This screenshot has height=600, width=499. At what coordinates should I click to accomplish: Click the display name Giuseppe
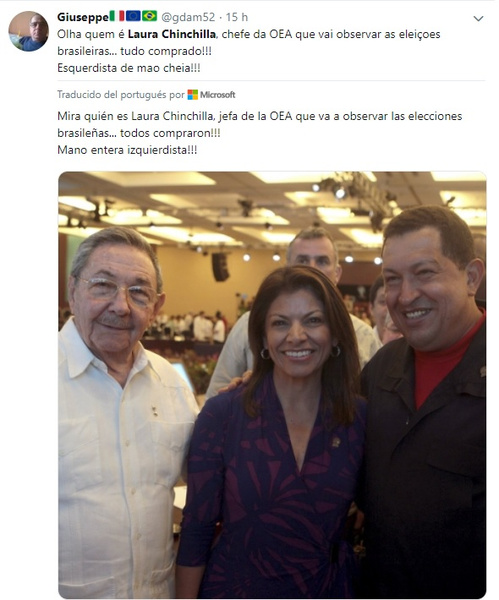pyautogui.click(x=83, y=17)
